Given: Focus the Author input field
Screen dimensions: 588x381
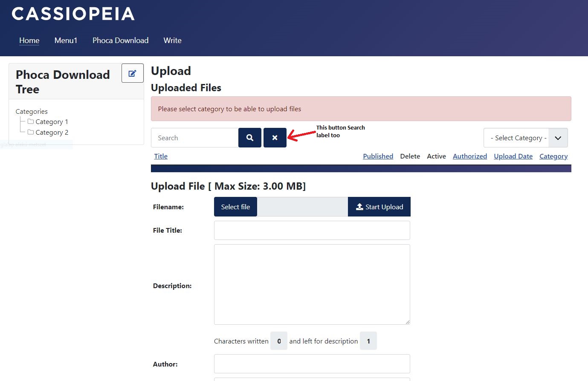Looking at the screenshot, I should pos(312,364).
